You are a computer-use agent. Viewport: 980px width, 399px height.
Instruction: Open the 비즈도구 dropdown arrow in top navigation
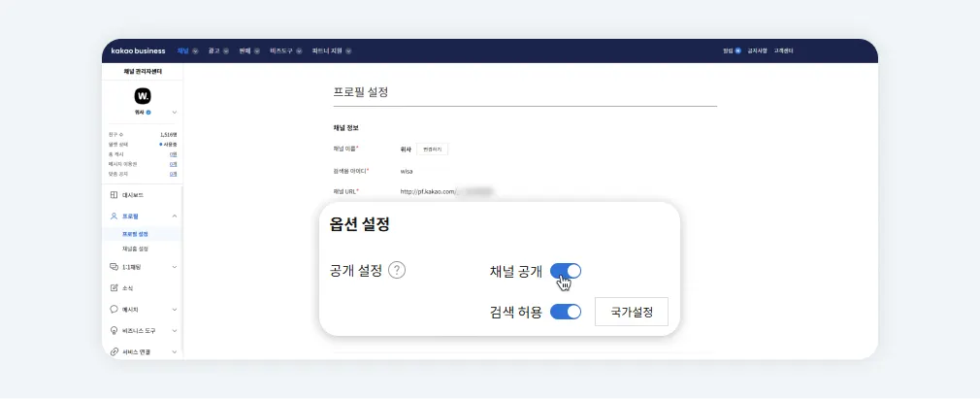(x=299, y=50)
